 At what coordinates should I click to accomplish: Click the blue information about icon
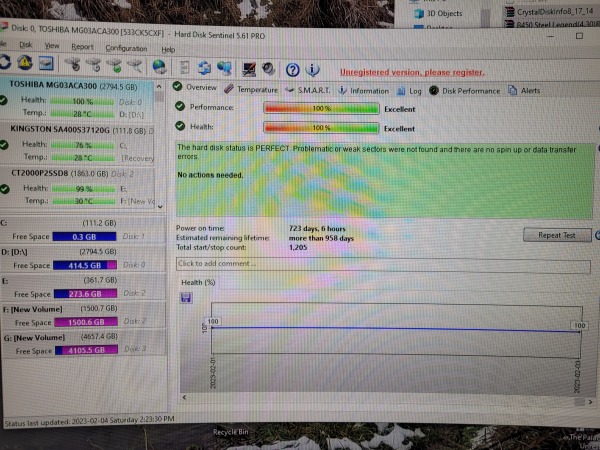click(x=312, y=70)
